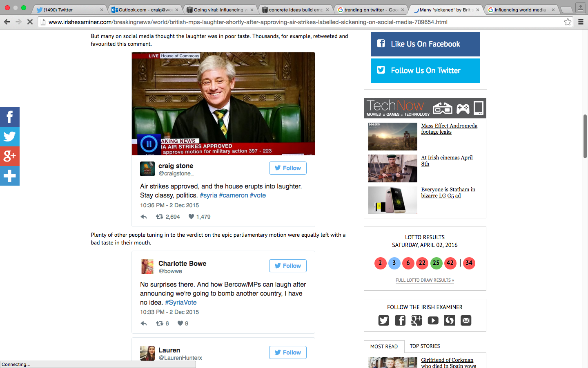Screen dimensions: 588x368
Task: Open Chrome hamburger menu
Action: click(x=581, y=22)
